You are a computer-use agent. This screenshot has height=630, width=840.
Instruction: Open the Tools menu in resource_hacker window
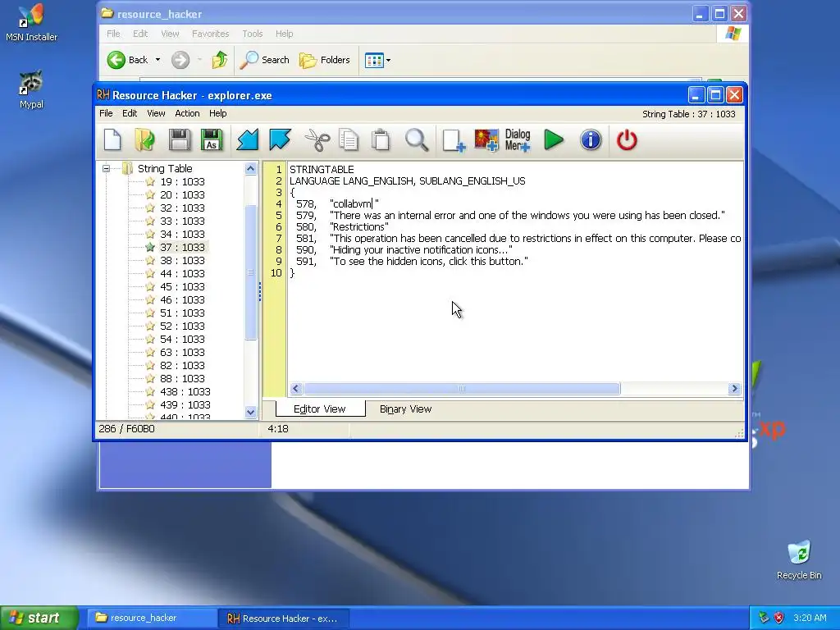[253, 34]
